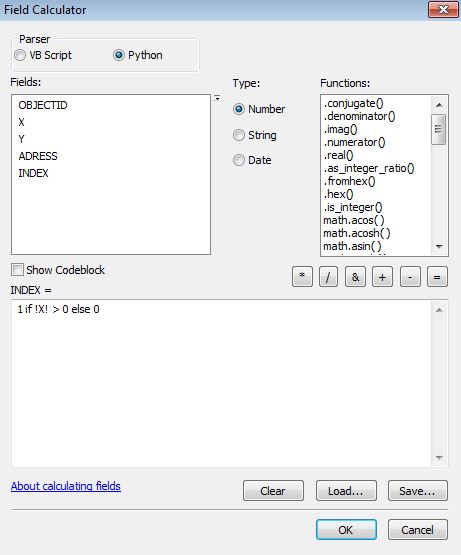Clear the expression with Clear button
Screen dimensions: 461x555
click(273, 491)
